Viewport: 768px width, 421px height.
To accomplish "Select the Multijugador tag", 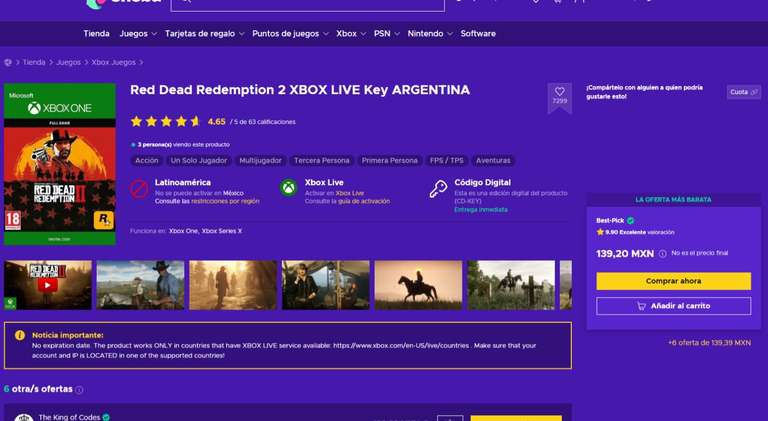I will pyautogui.click(x=261, y=161).
